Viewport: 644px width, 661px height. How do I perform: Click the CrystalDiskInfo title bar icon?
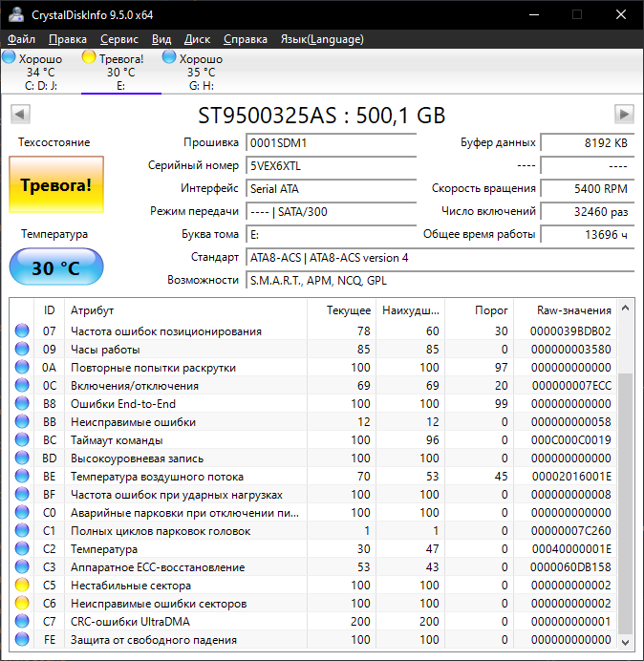click(16, 14)
